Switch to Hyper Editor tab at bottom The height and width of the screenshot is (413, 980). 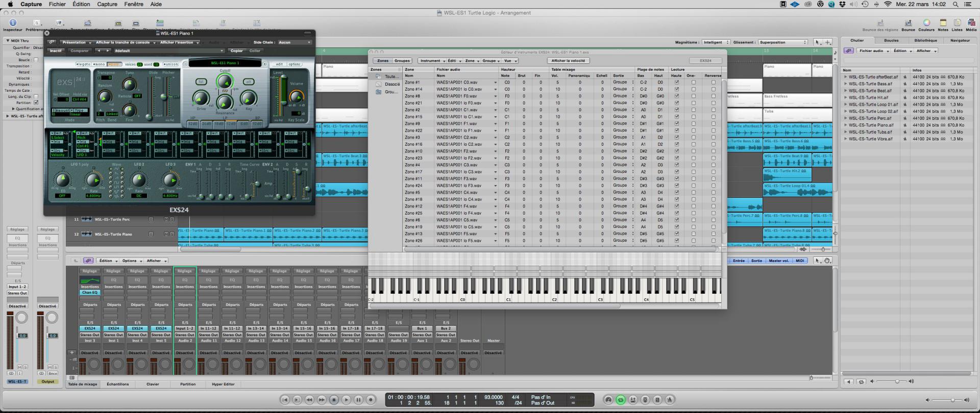(x=223, y=384)
